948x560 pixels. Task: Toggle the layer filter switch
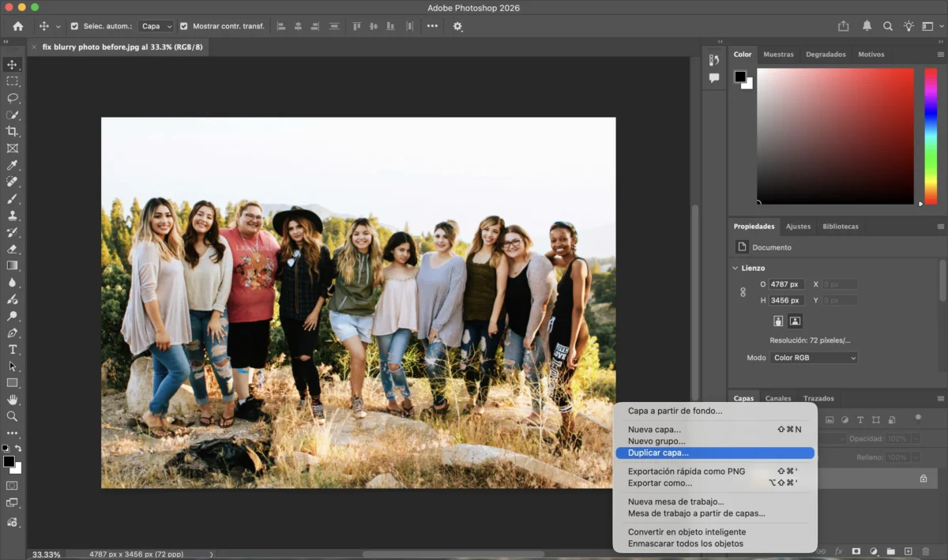click(x=918, y=418)
